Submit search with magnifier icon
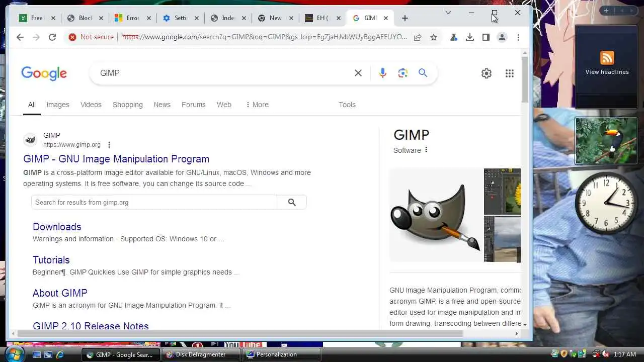 [x=423, y=73]
